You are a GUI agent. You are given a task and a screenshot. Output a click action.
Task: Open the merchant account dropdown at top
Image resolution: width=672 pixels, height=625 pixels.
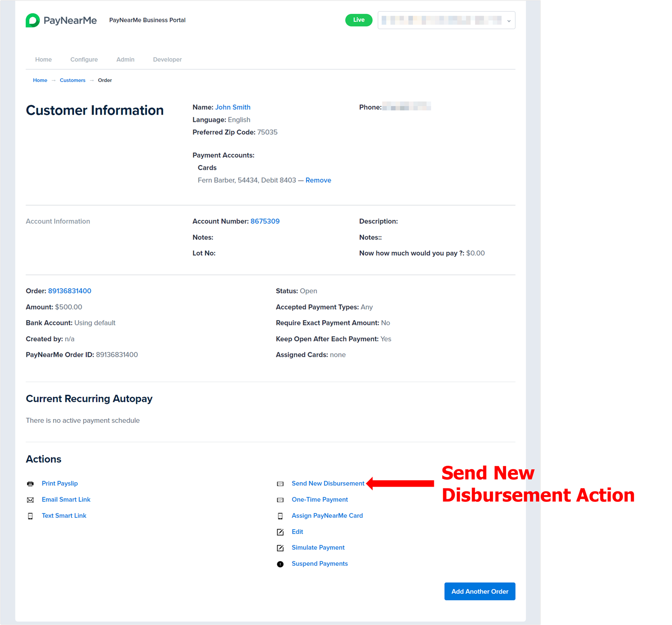[446, 20]
